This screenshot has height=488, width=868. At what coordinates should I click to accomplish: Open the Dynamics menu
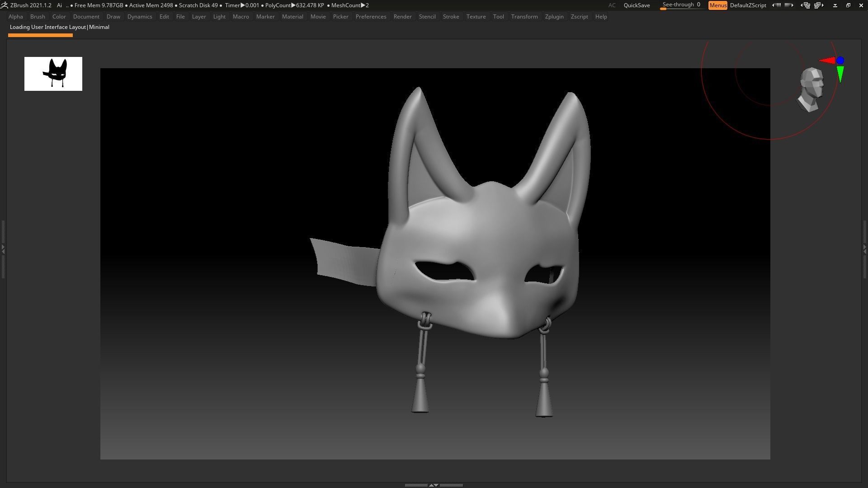click(x=140, y=17)
